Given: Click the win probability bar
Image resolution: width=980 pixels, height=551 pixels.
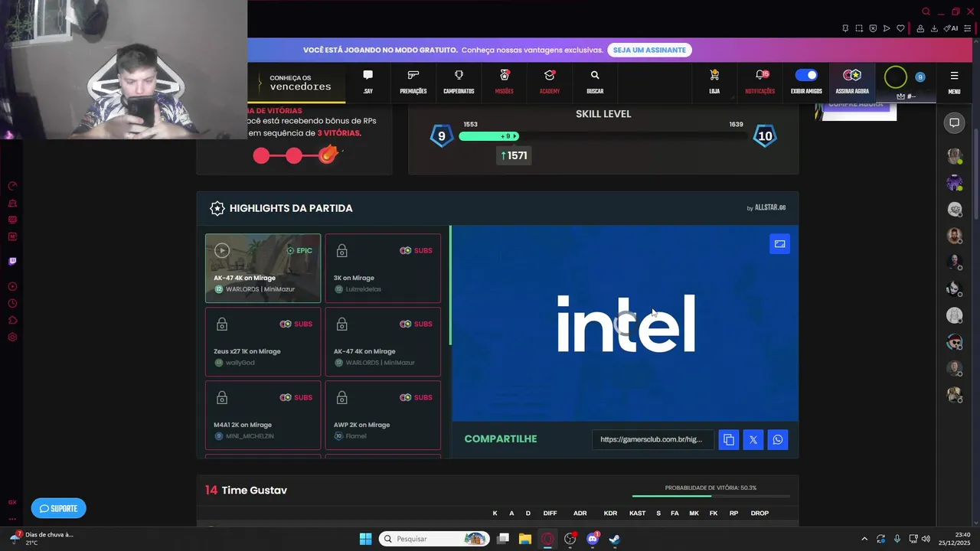Looking at the screenshot, I should pos(710,496).
